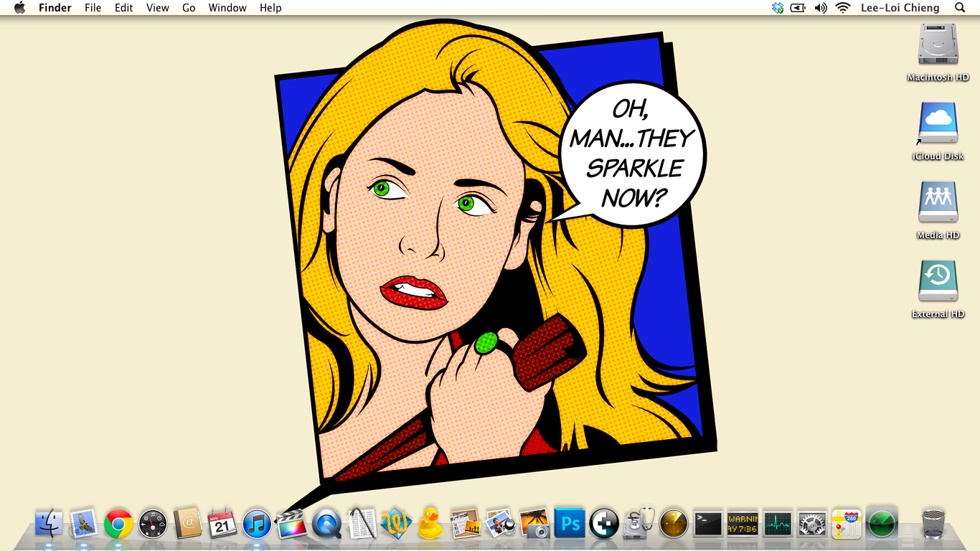Open the Go menu

[x=189, y=8]
